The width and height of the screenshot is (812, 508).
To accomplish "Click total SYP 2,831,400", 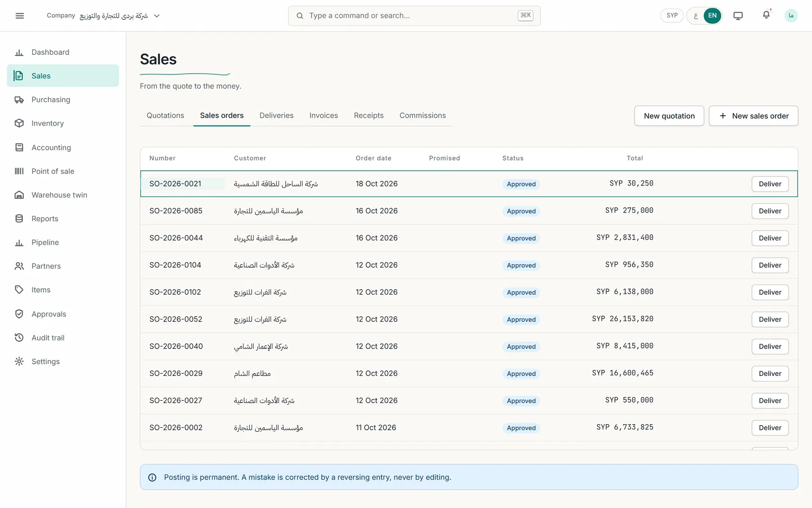I will [625, 238].
